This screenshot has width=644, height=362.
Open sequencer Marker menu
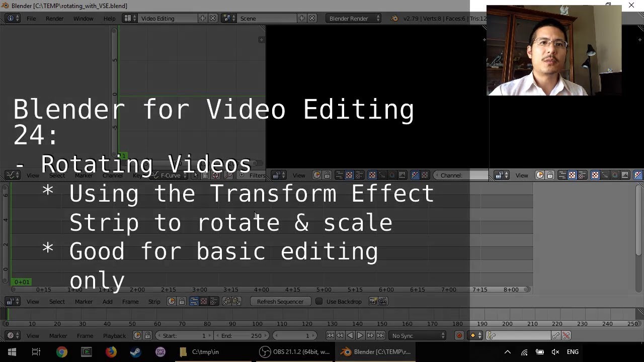click(x=84, y=302)
